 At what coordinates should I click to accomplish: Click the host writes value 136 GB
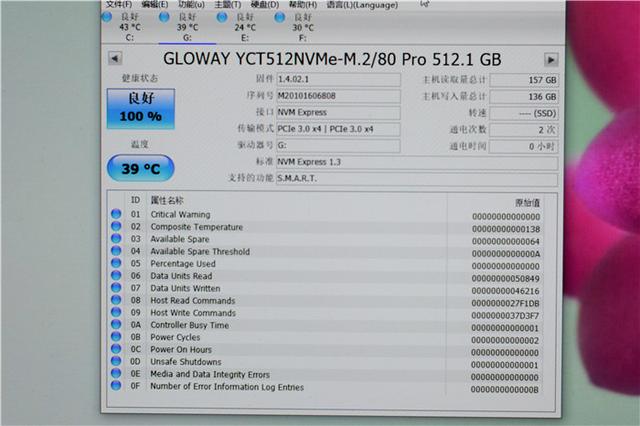click(x=524, y=97)
